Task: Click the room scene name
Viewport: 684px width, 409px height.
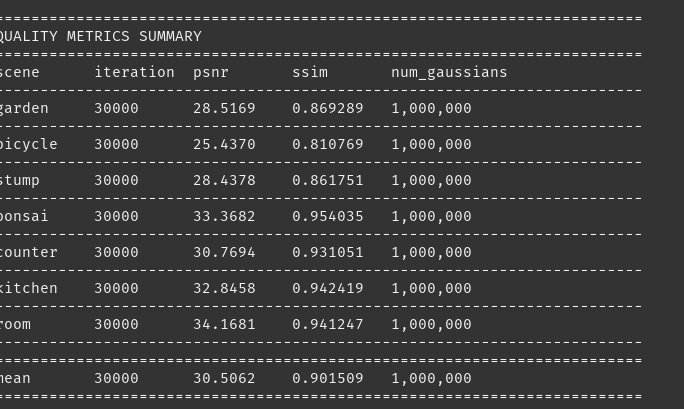Action: tap(15, 325)
